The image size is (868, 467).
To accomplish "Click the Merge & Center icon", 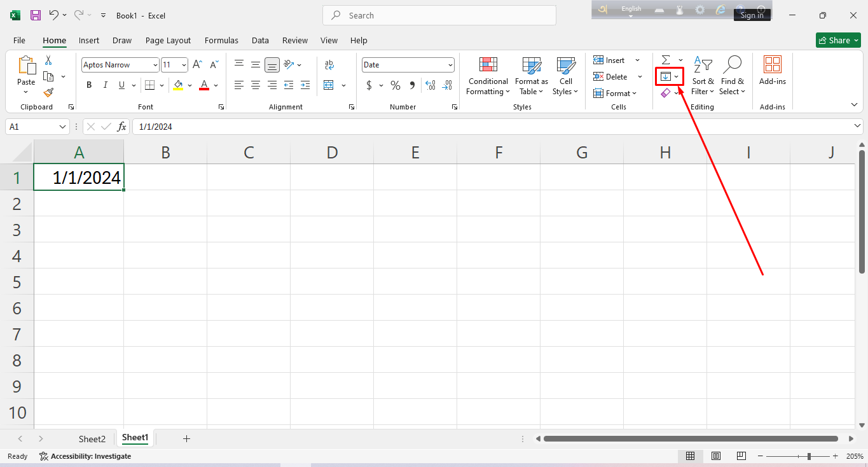I will click(x=329, y=85).
